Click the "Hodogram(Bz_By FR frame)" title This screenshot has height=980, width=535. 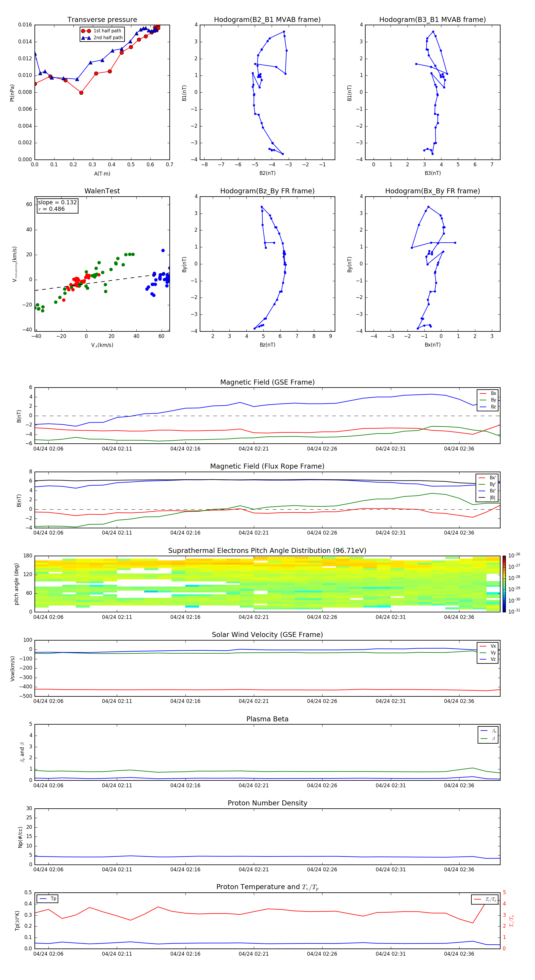(267, 191)
